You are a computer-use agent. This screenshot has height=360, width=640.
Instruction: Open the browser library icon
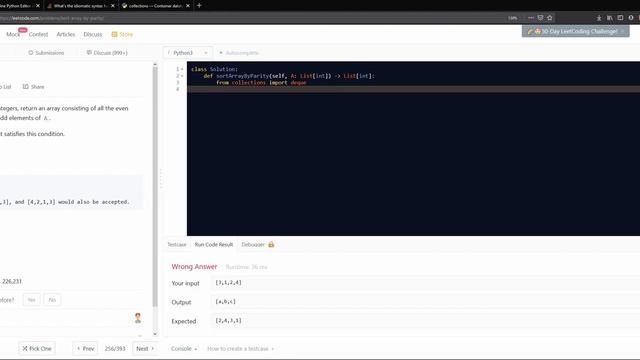coord(609,18)
